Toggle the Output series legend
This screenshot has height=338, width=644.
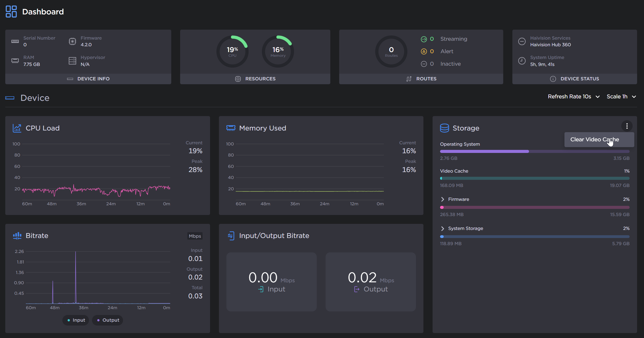(x=108, y=320)
